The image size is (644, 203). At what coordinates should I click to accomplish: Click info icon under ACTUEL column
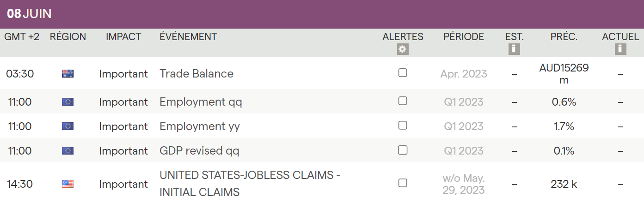pyautogui.click(x=620, y=49)
